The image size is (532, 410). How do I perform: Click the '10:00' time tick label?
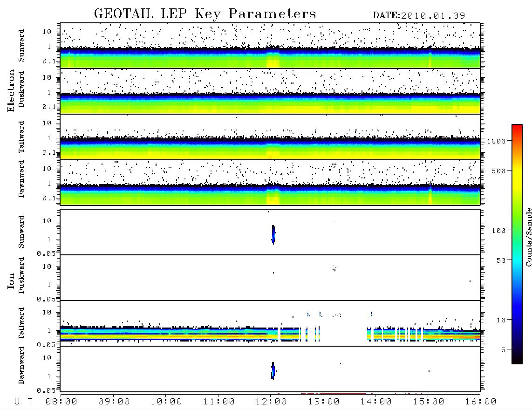(166, 402)
